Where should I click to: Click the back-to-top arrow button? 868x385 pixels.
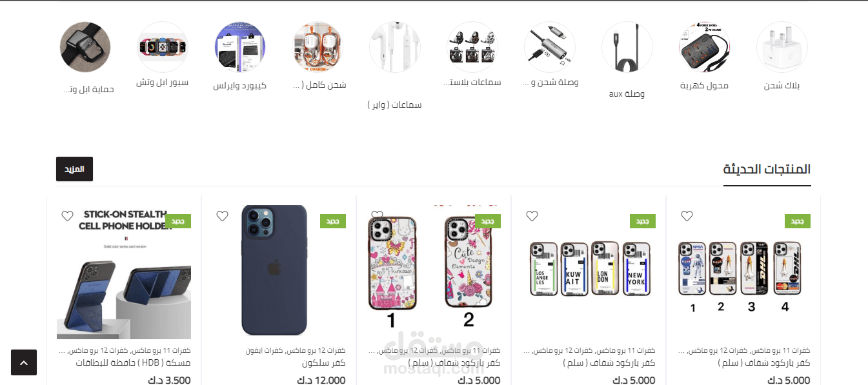pyautogui.click(x=24, y=362)
